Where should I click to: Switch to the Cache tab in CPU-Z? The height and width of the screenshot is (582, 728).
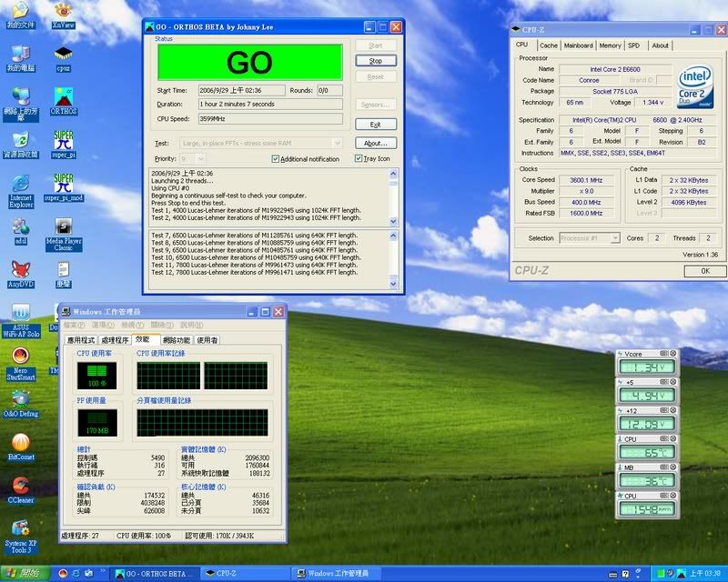549,45
